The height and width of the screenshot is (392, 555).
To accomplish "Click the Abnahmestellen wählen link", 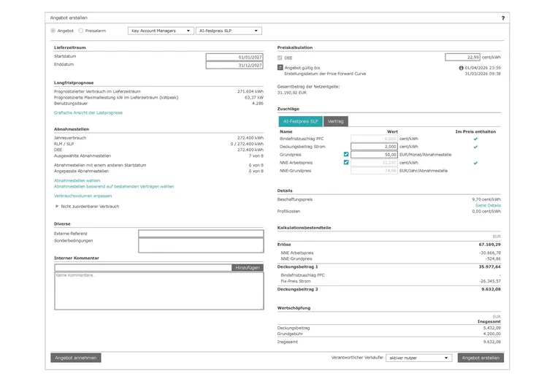I will [77, 180].
